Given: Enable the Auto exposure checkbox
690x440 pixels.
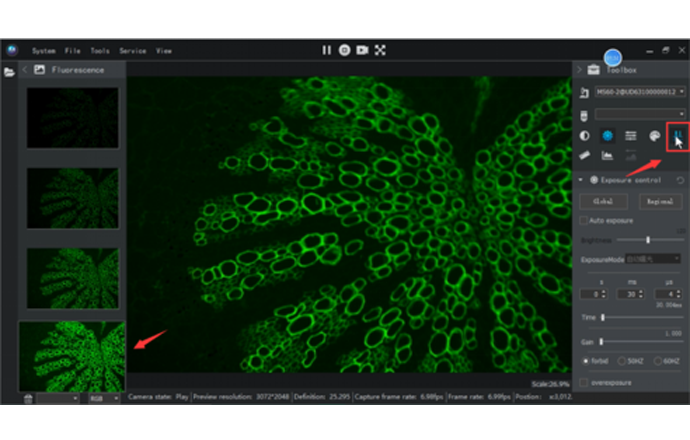Looking at the screenshot, I should (584, 220).
